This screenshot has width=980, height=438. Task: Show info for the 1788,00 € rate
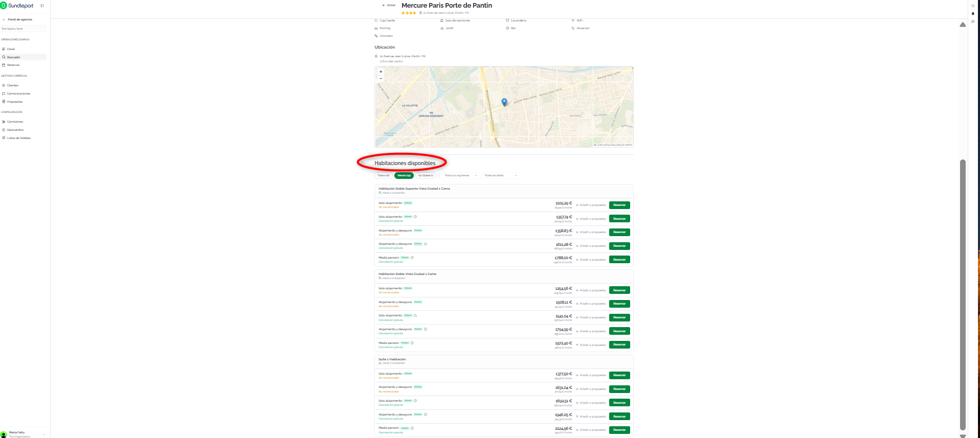[412, 258]
